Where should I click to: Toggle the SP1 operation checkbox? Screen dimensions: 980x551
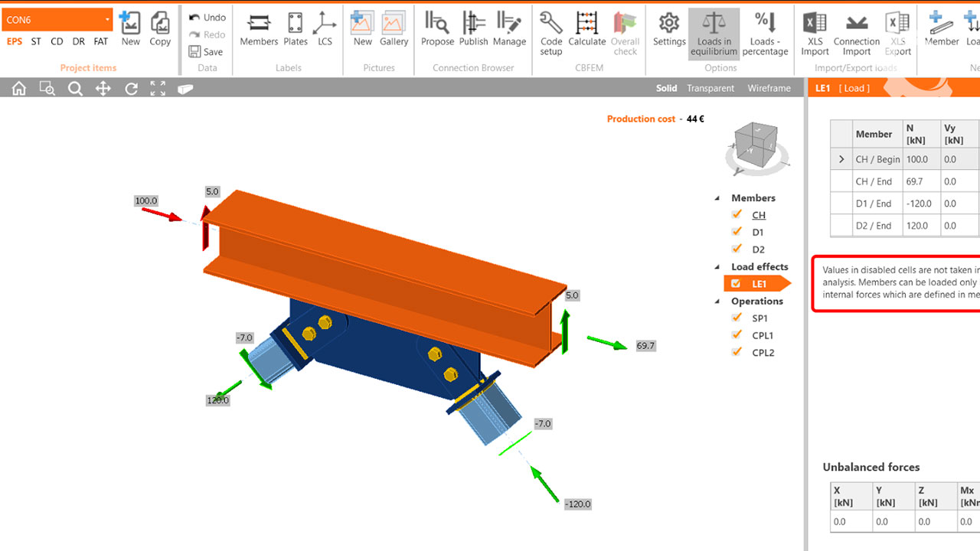tap(737, 318)
